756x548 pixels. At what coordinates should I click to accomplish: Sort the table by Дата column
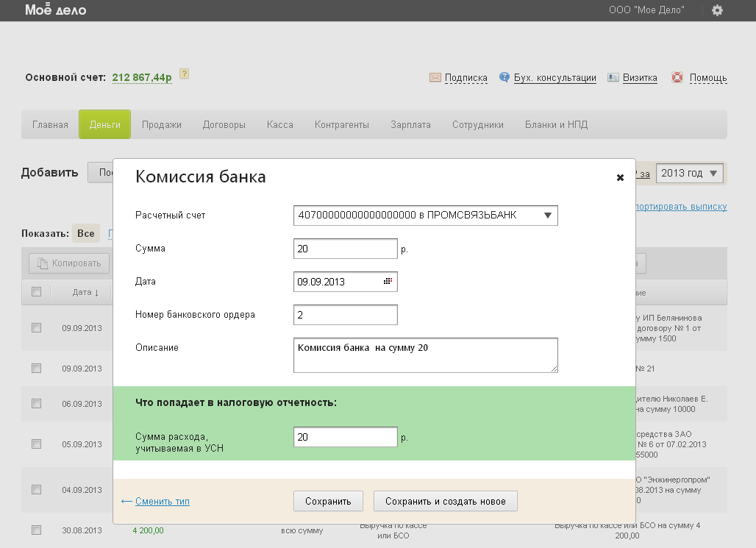(85, 292)
